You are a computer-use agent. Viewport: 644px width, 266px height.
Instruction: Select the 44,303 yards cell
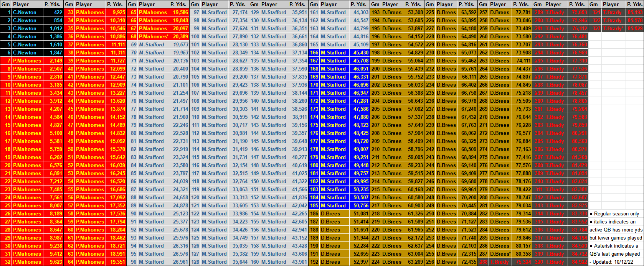(x=359, y=12)
